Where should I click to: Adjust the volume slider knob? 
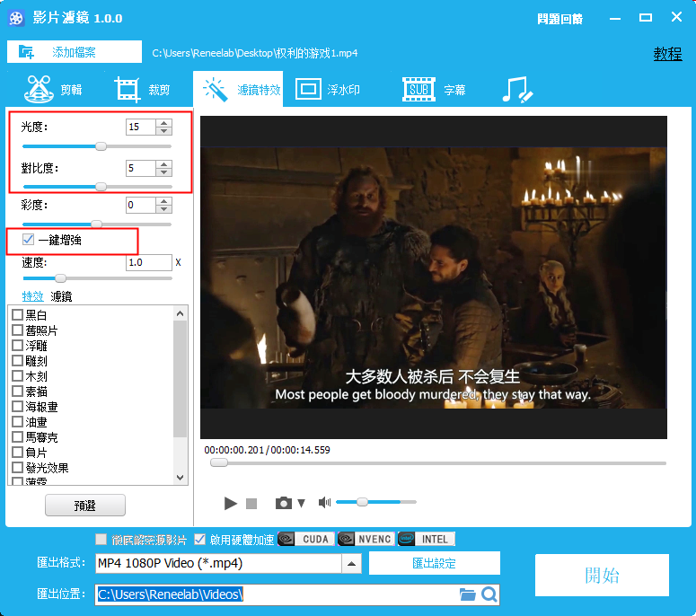(x=362, y=502)
